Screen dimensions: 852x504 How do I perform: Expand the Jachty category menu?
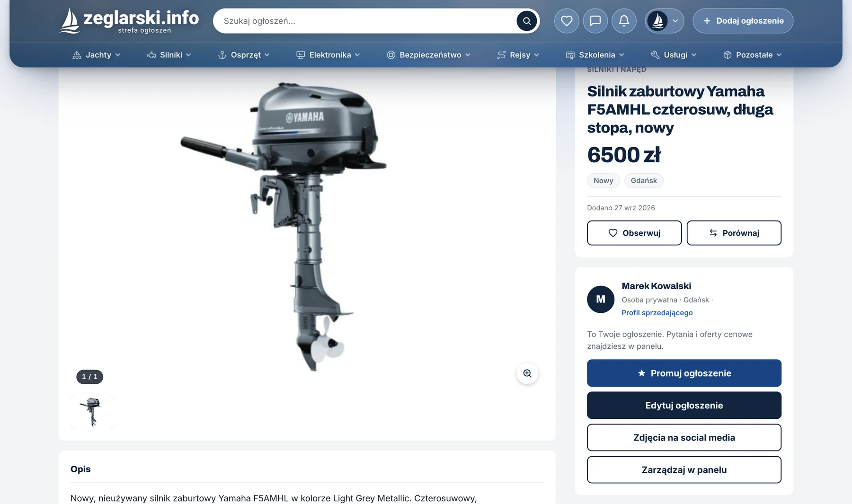[x=97, y=55]
